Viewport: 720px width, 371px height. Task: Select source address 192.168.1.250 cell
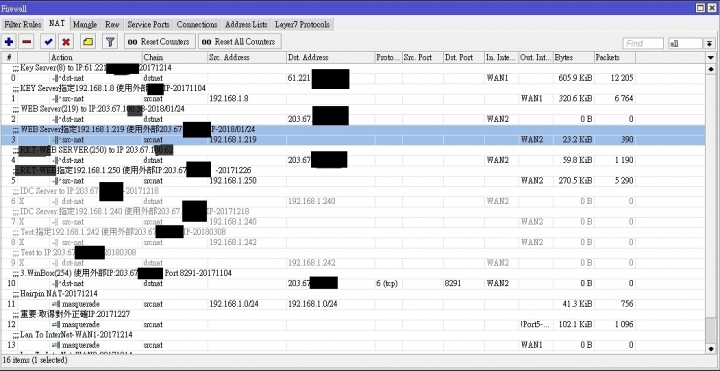pyautogui.click(x=247, y=181)
